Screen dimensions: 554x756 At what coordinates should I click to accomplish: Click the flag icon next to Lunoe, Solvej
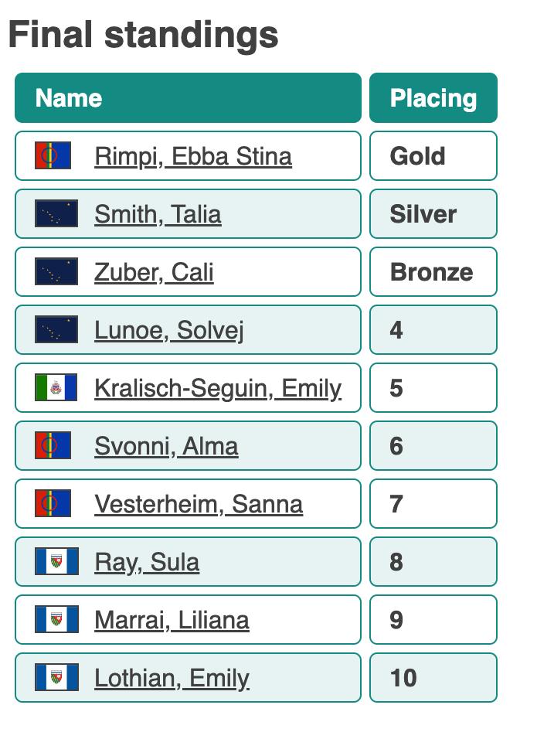coord(56,329)
